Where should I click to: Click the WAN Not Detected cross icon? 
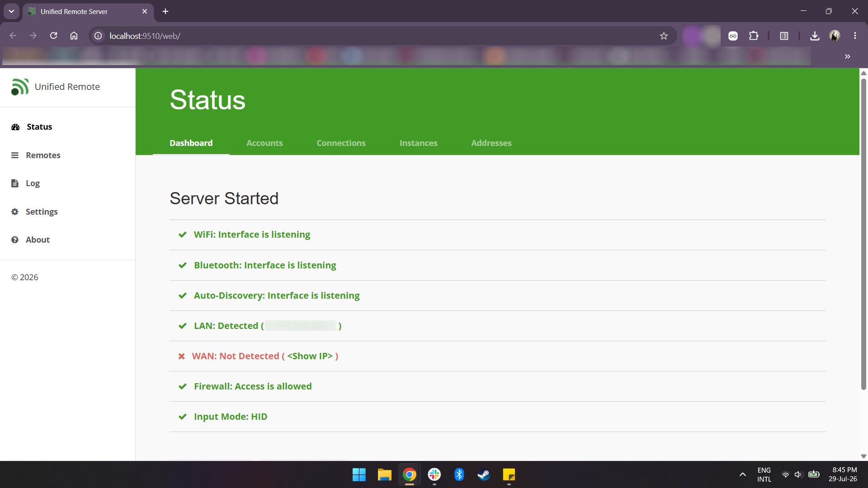click(x=182, y=357)
